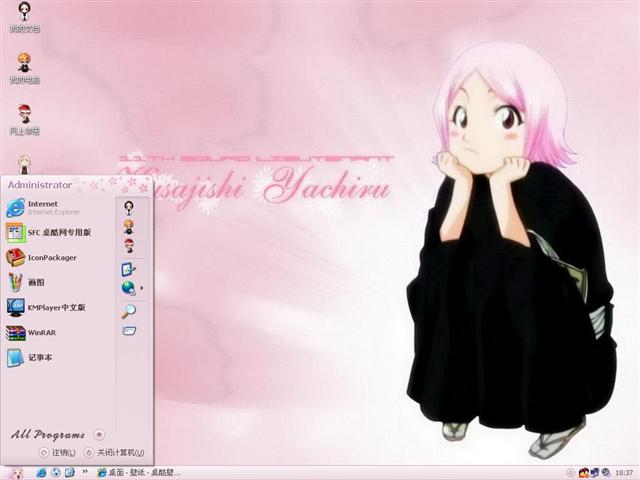Launch Internet Explorer from Quick Launch
Screen dimensions: 640x480
tap(41, 473)
